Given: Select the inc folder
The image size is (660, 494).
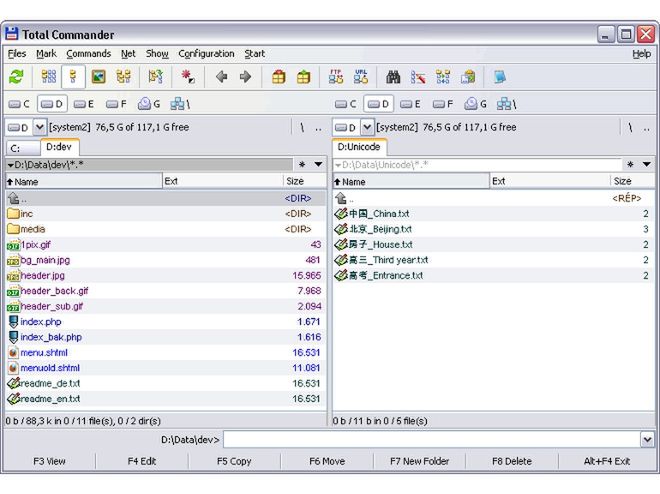Looking at the screenshot, I should click(x=166, y=214).
